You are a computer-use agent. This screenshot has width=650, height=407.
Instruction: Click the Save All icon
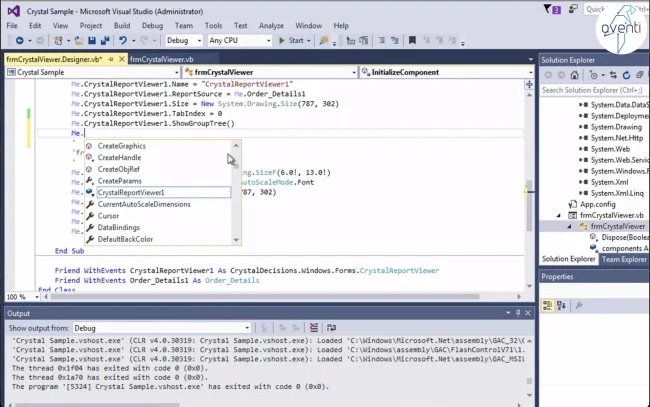point(105,41)
